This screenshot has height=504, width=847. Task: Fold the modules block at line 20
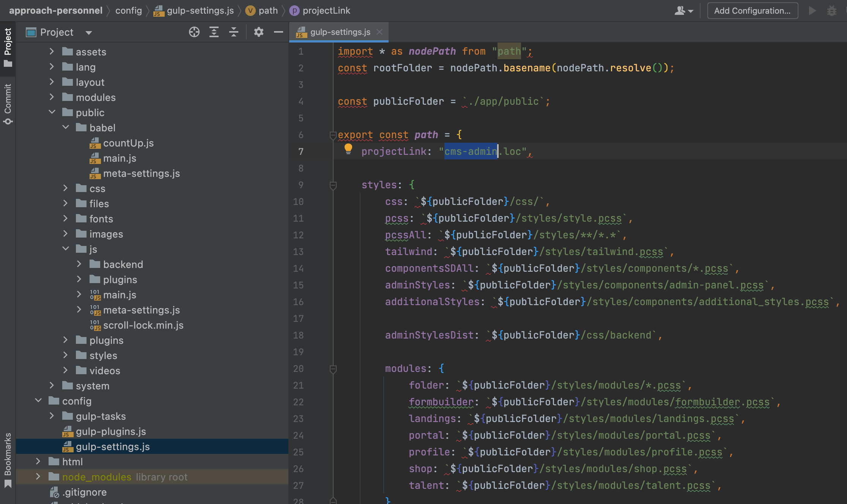(333, 369)
